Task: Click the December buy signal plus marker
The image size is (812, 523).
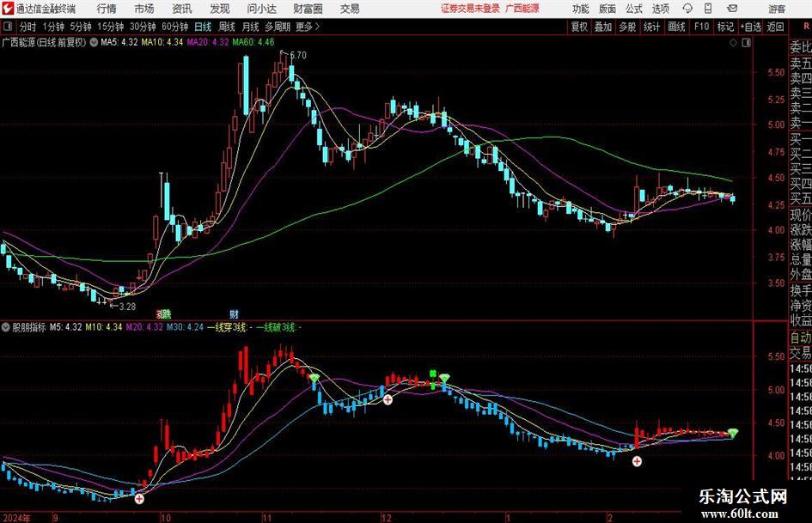Action: coord(388,399)
